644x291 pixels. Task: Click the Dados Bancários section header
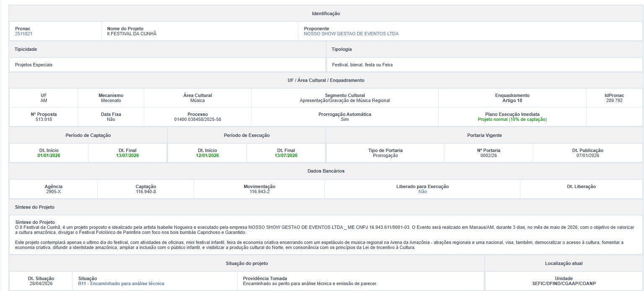(x=326, y=171)
